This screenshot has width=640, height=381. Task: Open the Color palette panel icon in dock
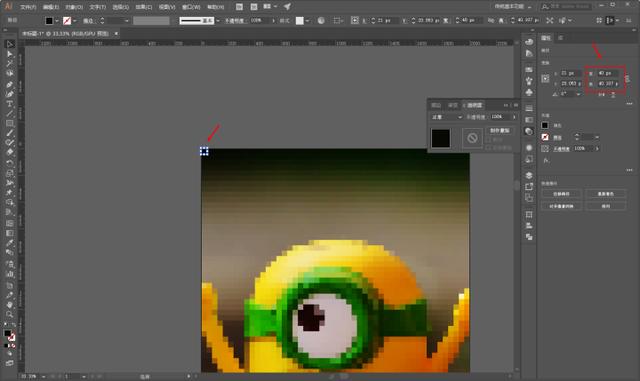tap(529, 42)
